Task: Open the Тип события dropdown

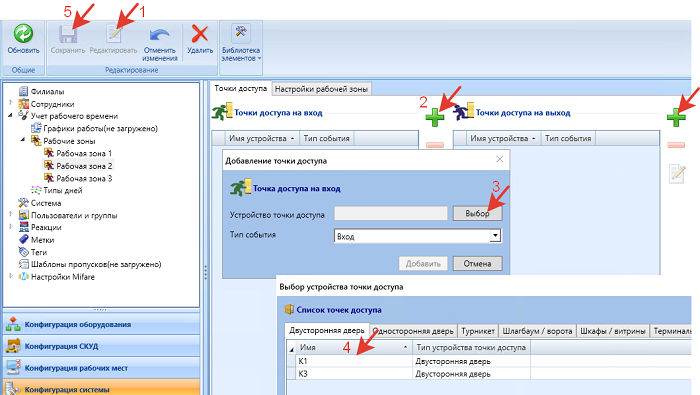Action: click(x=495, y=236)
